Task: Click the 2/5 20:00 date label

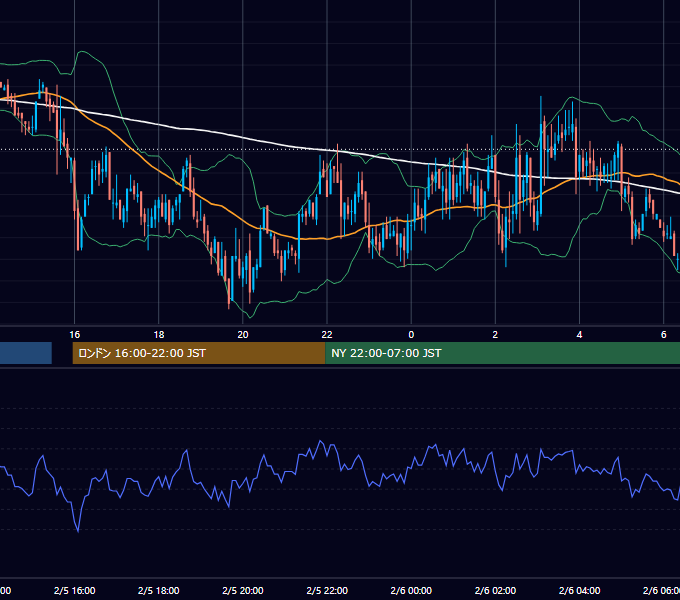Action: [243, 590]
